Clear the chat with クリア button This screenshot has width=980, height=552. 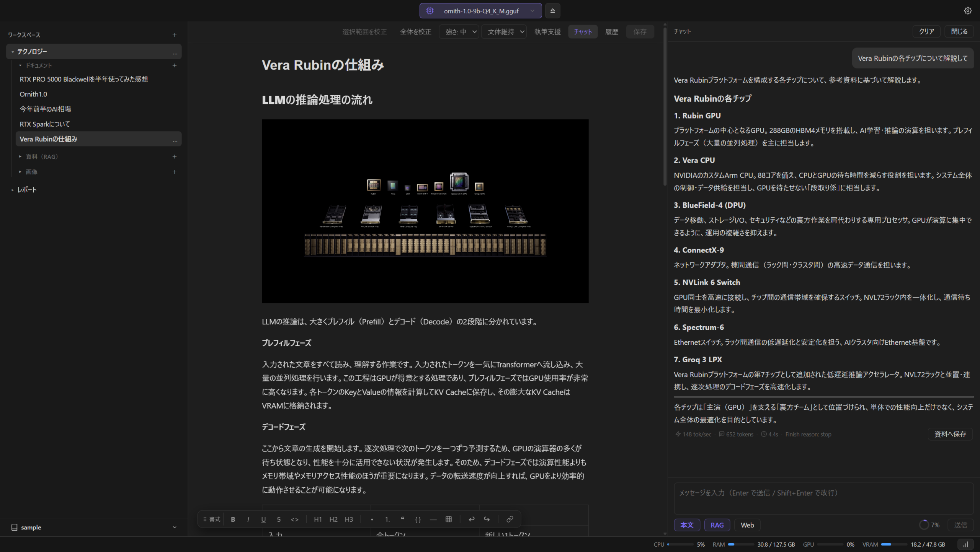pos(926,31)
